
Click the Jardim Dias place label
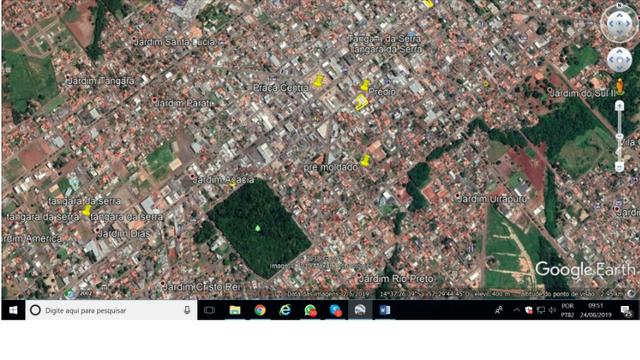(x=124, y=234)
